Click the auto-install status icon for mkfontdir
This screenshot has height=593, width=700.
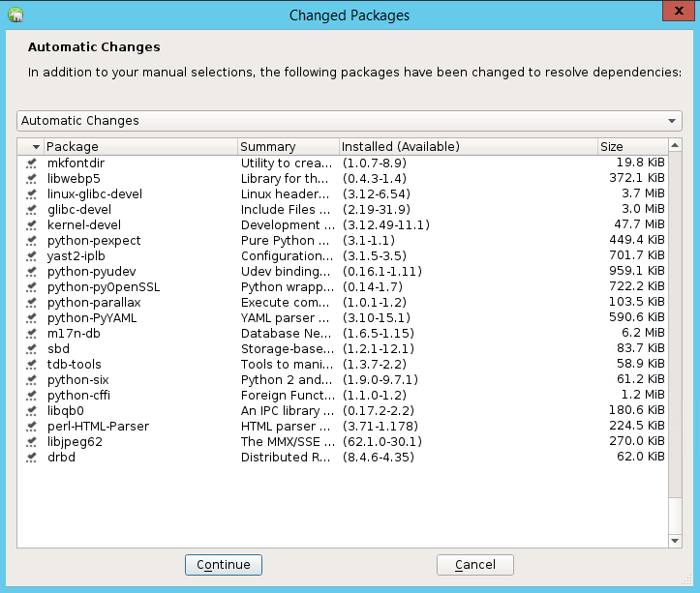click(31, 163)
